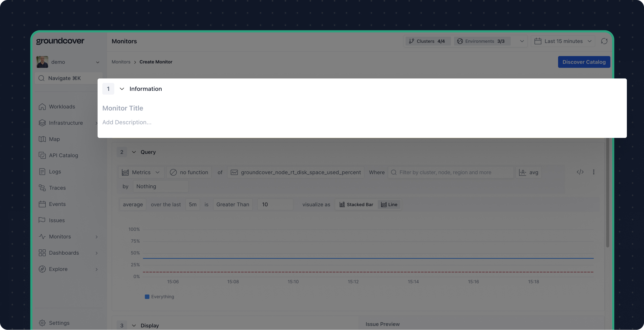
Task: Switch visualization to Line
Action: coord(389,205)
